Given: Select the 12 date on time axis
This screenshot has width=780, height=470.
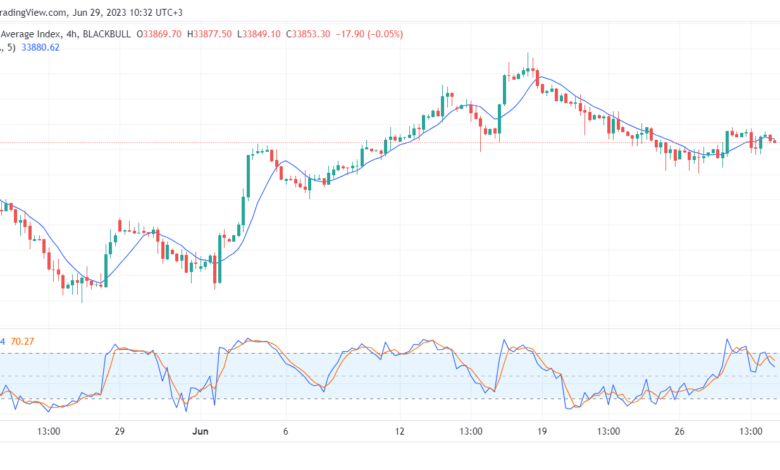Looking at the screenshot, I should click(x=400, y=432).
